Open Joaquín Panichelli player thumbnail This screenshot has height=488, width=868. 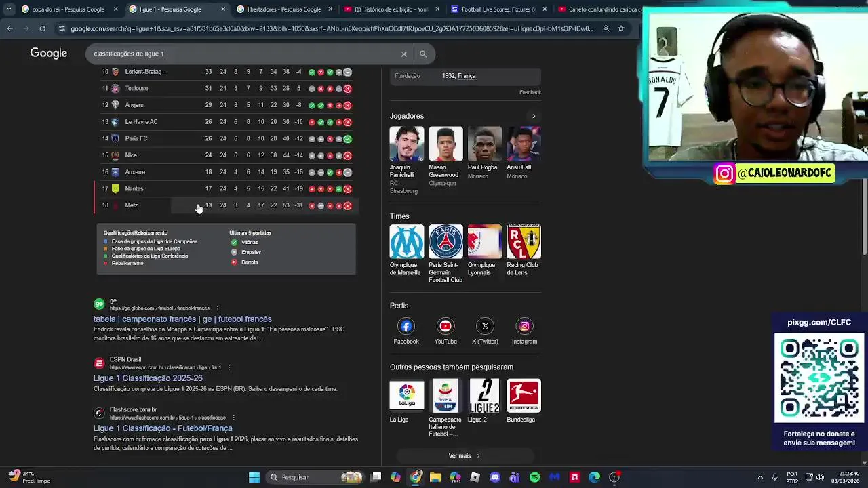pos(406,144)
